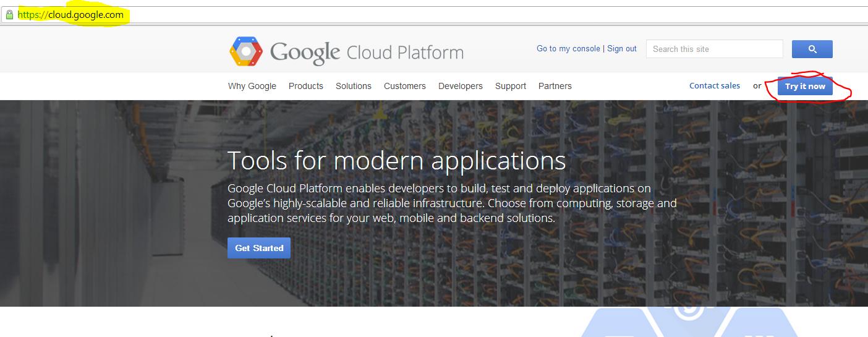Click the Sign out link

(621, 49)
